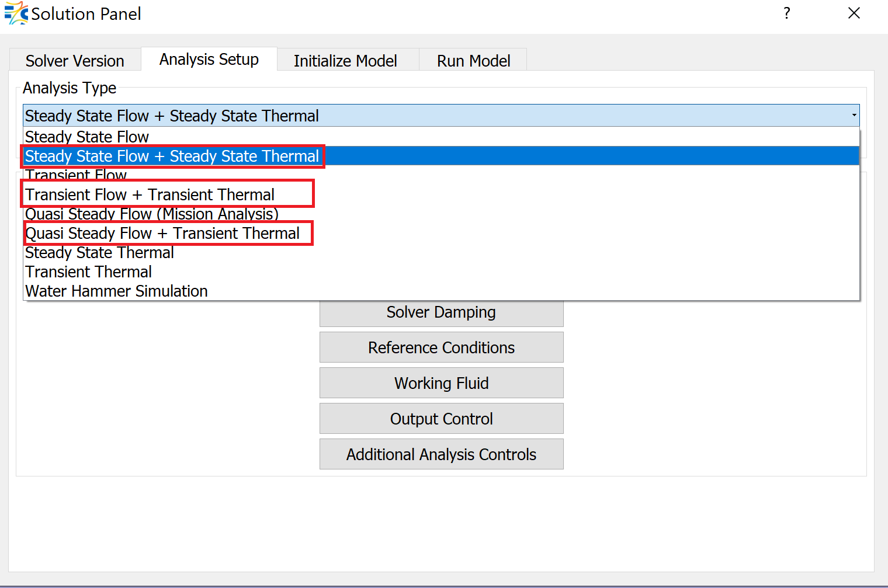Choose Steady State Flow option
This screenshot has height=588, width=888.
87,137
